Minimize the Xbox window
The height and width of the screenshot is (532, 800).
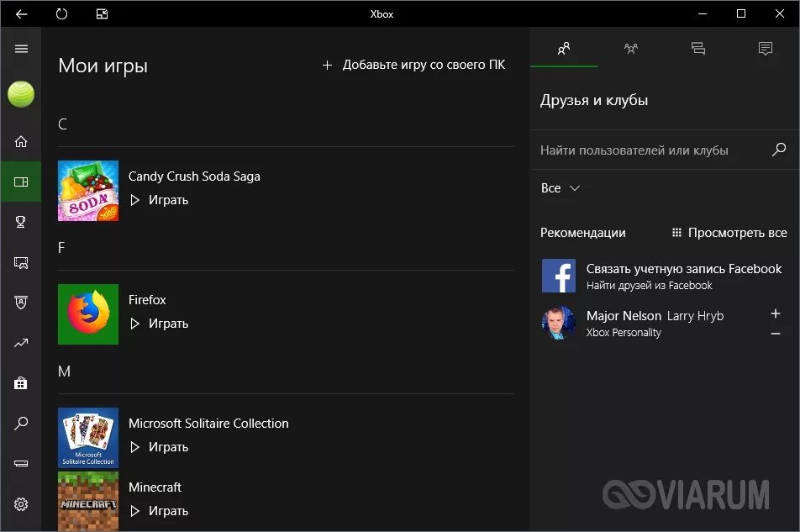[703, 14]
